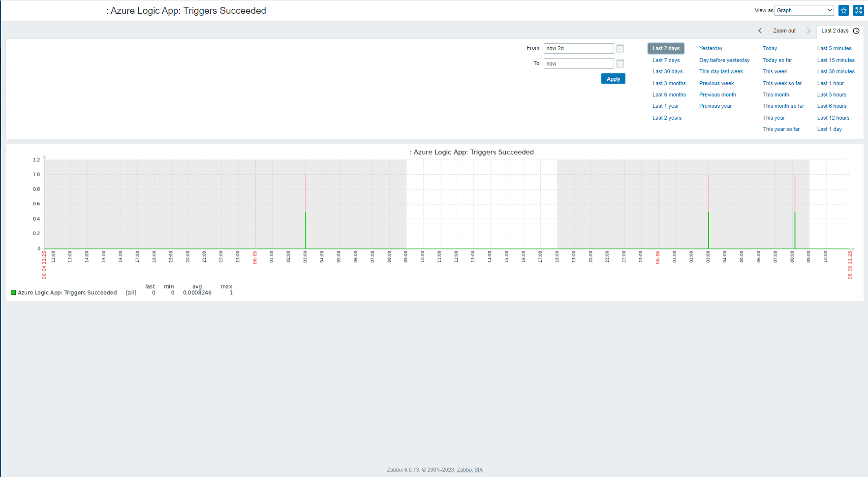Select Last 7 days range

666,60
